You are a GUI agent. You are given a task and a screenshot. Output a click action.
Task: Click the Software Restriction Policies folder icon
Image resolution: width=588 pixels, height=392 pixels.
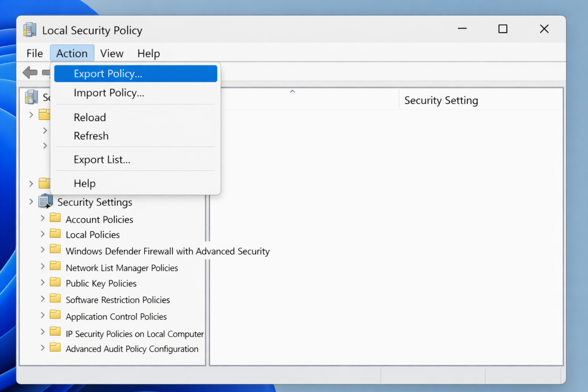click(55, 298)
